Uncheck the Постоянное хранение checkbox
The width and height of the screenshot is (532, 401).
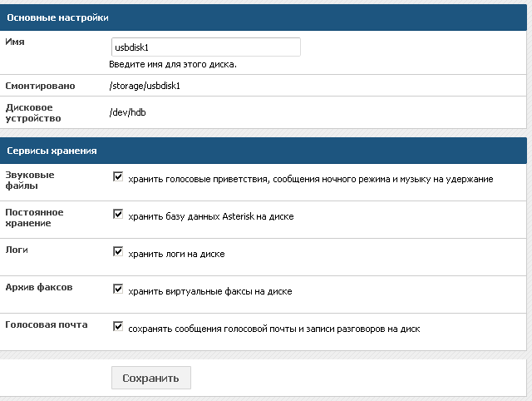(x=118, y=214)
